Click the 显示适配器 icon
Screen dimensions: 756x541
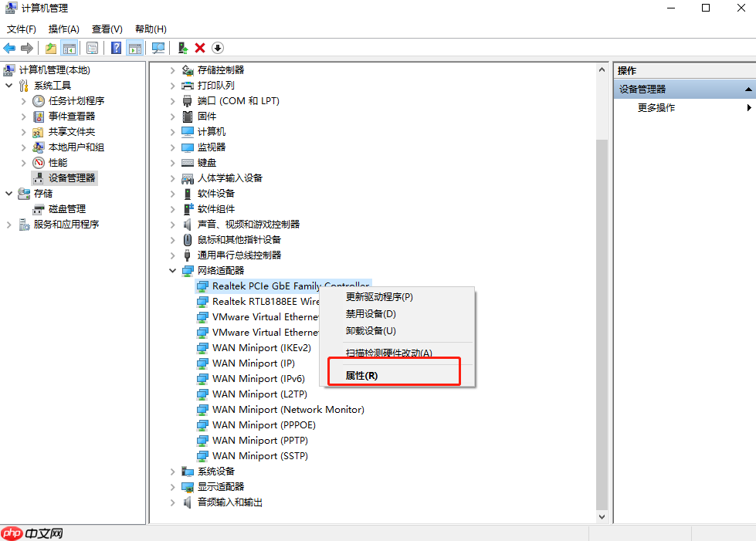pos(188,487)
